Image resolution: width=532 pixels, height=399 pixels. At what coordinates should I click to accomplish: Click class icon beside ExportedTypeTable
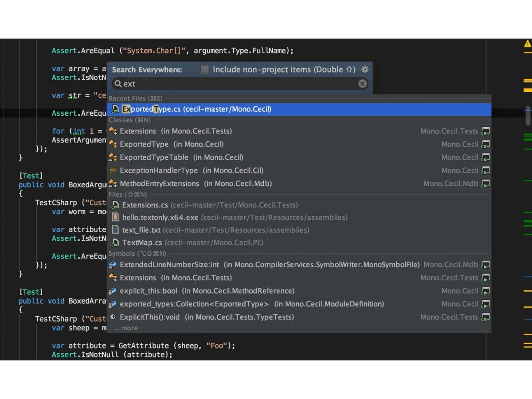coord(113,157)
